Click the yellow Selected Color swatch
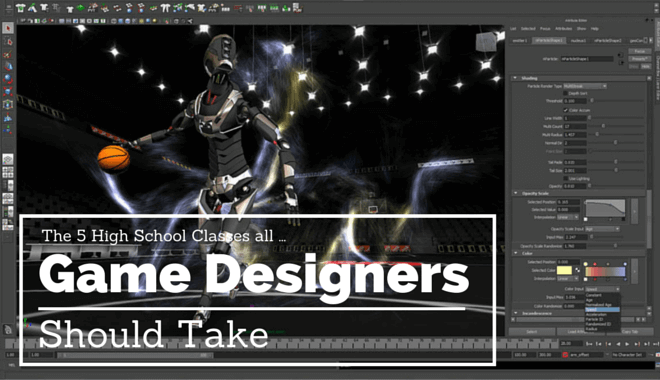Viewport: 660px width, 380px height. (x=564, y=270)
